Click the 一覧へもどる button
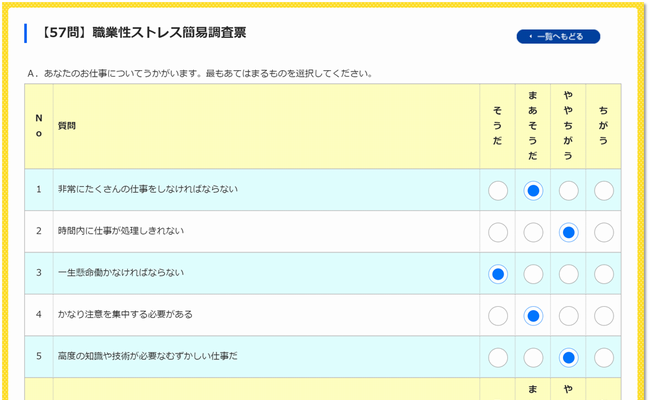The width and height of the screenshot is (650, 400). 558,37
